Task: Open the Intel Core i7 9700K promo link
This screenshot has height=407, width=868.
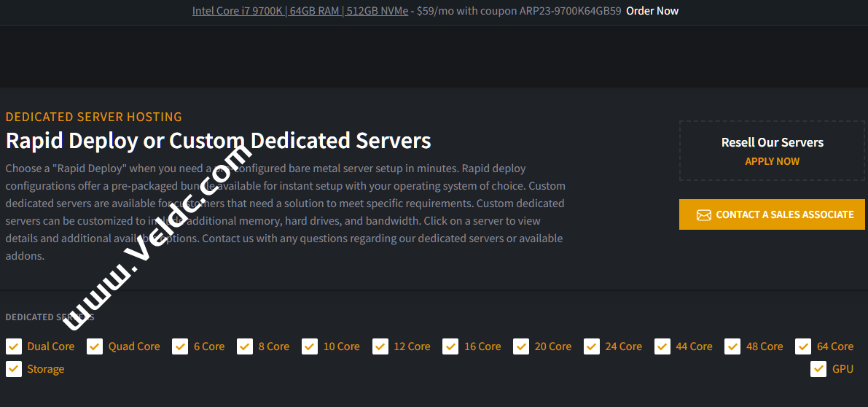Action: point(300,11)
